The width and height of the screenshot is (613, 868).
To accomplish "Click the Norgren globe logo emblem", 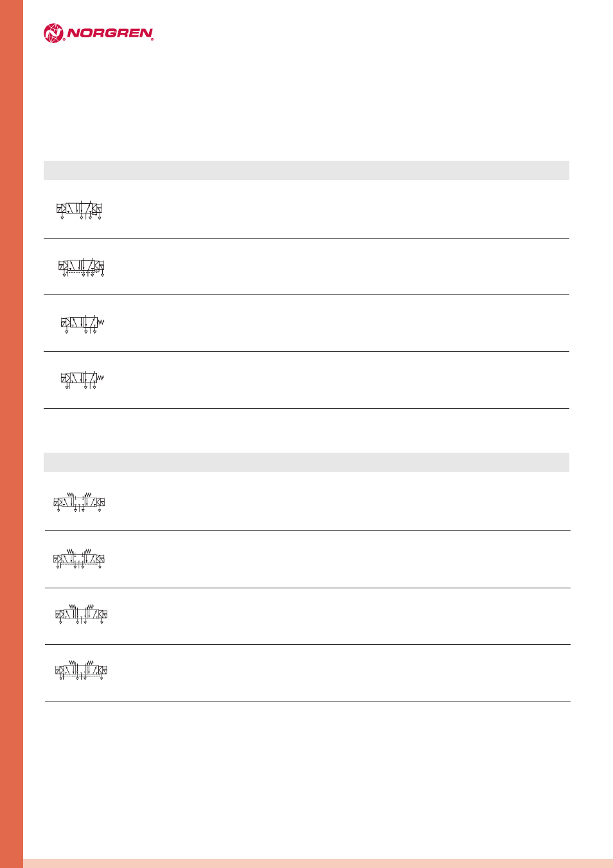I will pos(54,33).
